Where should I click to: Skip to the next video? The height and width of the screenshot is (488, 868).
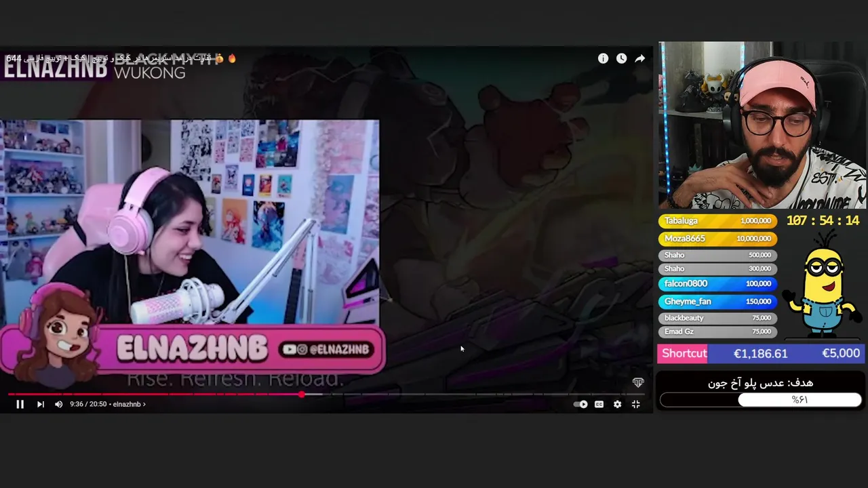click(41, 404)
